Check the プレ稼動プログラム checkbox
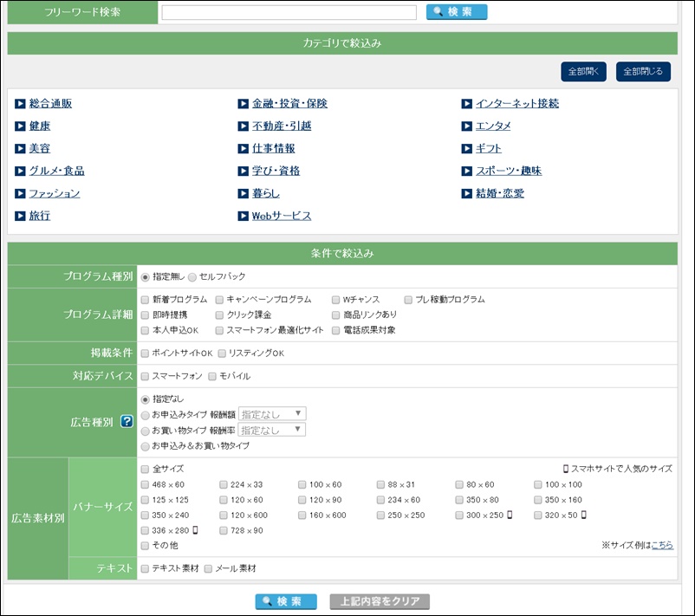 408,300
